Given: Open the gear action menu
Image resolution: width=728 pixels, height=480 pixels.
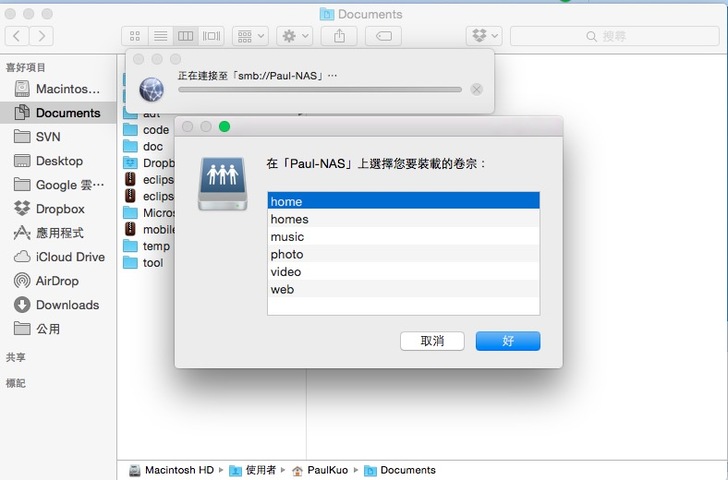Looking at the screenshot, I should point(295,36).
